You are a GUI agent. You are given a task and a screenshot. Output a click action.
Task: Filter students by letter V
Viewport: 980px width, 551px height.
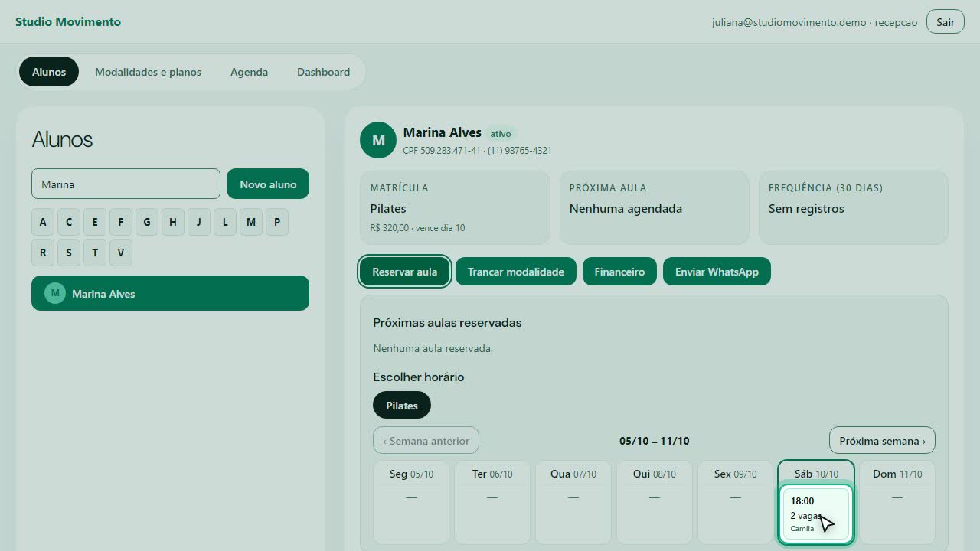pyautogui.click(x=121, y=253)
